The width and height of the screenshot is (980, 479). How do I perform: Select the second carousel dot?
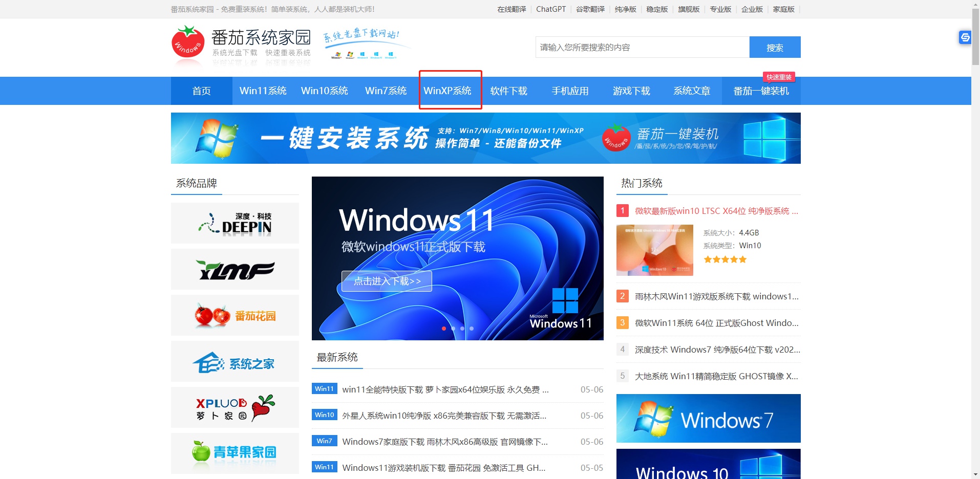(453, 329)
